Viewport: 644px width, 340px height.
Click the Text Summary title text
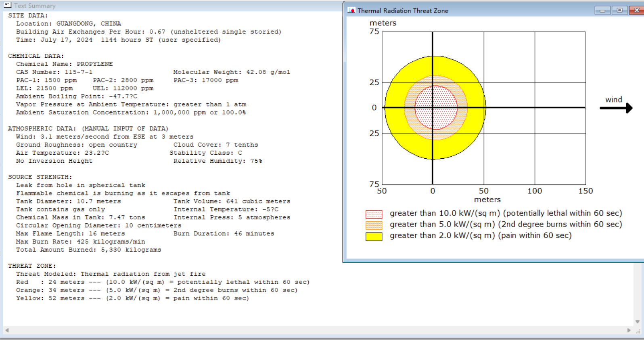coord(35,6)
